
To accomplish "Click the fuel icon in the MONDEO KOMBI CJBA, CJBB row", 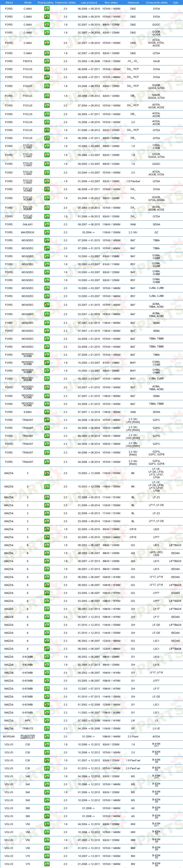I will tap(47, 379).
